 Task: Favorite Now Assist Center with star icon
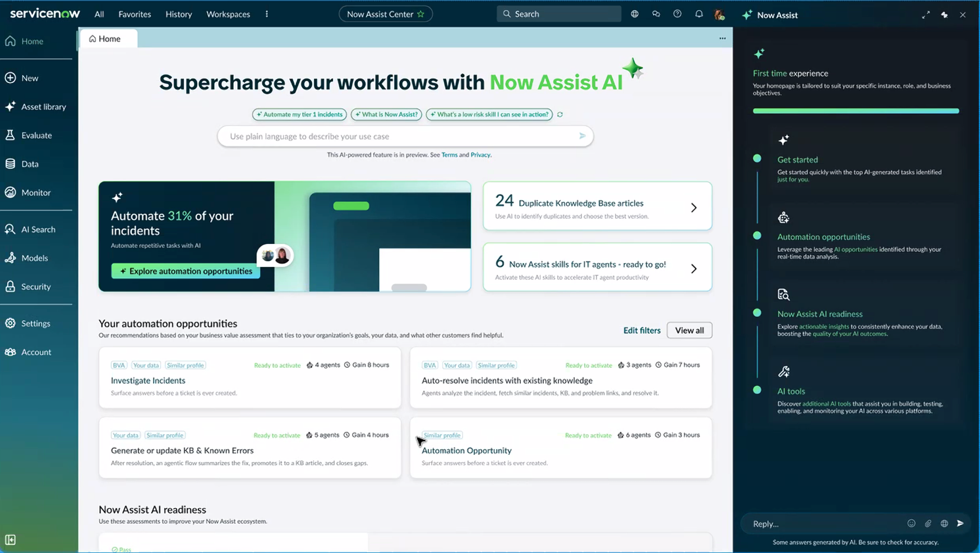click(x=420, y=14)
